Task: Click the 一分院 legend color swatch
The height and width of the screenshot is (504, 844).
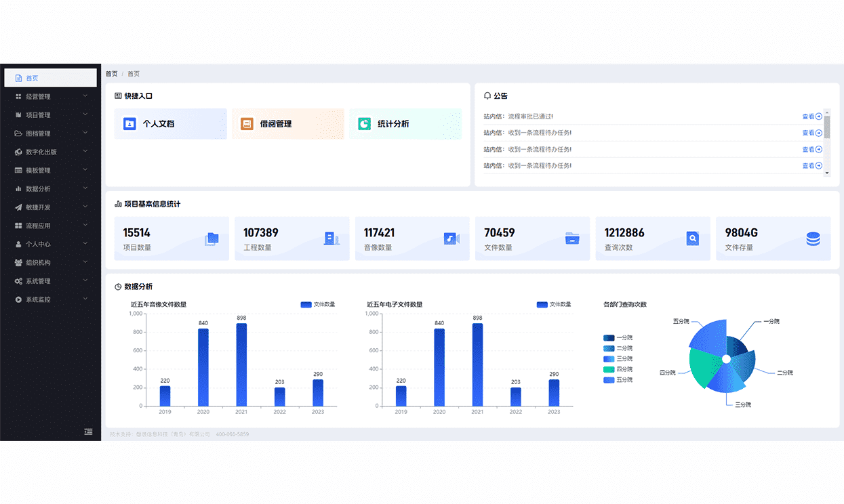Action: point(609,337)
